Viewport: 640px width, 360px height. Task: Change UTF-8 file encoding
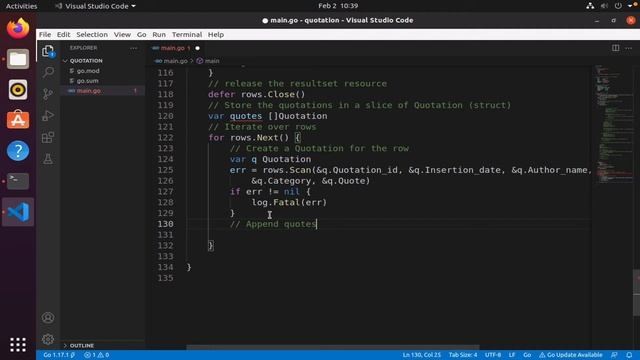tap(493, 355)
